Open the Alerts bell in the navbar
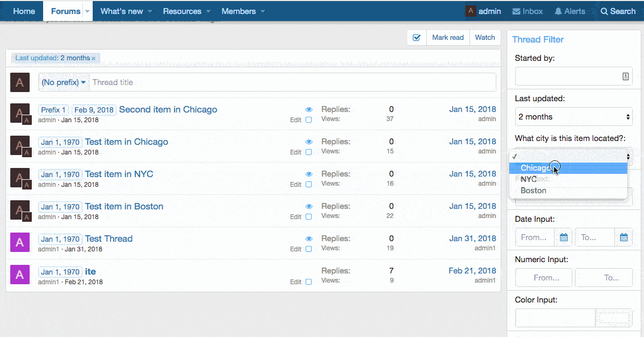644x337 pixels. coord(570,11)
